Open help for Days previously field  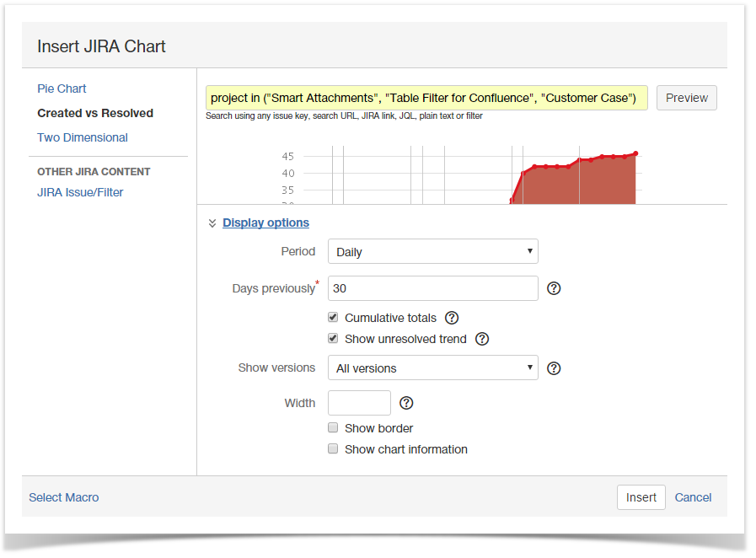pos(554,288)
